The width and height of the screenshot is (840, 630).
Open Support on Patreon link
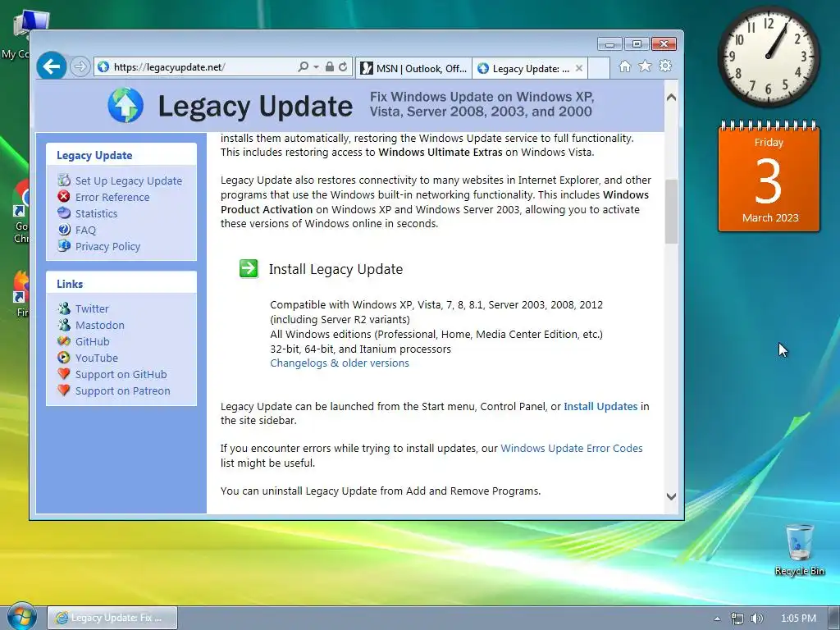tap(123, 391)
